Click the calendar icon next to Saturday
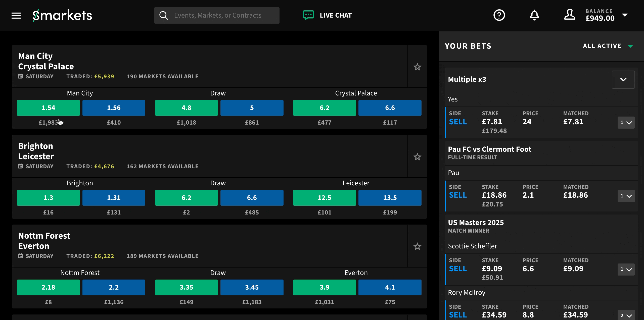This screenshot has width=644, height=320. [x=20, y=76]
